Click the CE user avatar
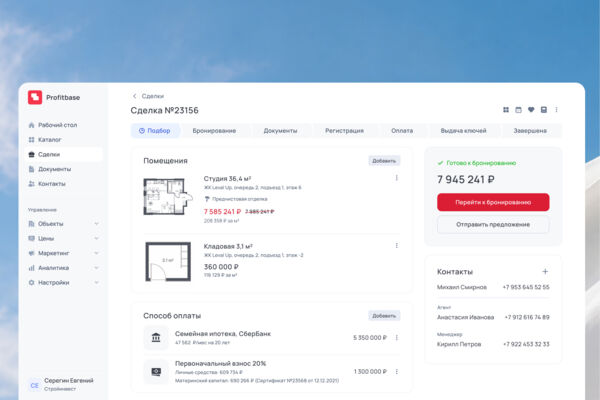The width and height of the screenshot is (600, 400). [x=34, y=385]
